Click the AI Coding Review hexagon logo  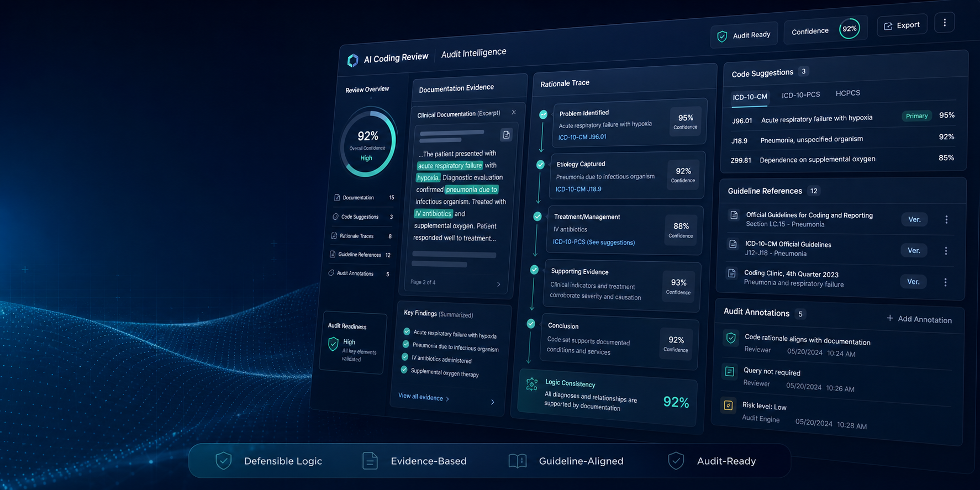[x=352, y=60]
